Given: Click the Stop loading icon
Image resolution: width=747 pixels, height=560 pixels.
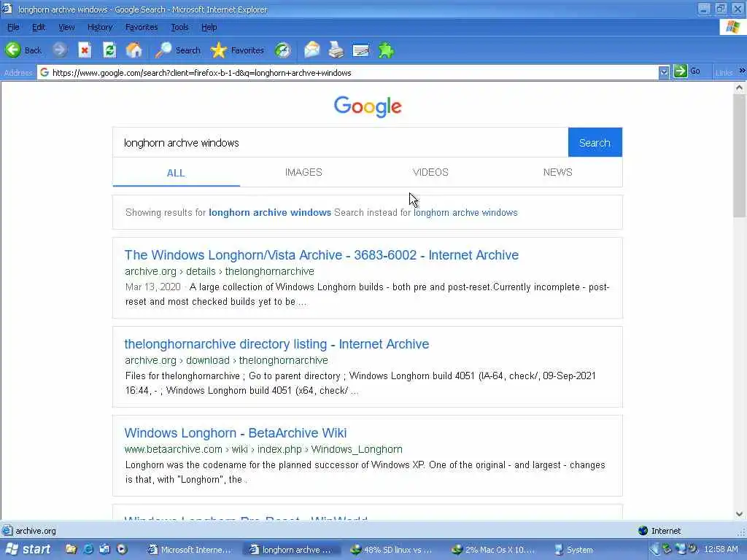Looking at the screenshot, I should point(85,50).
